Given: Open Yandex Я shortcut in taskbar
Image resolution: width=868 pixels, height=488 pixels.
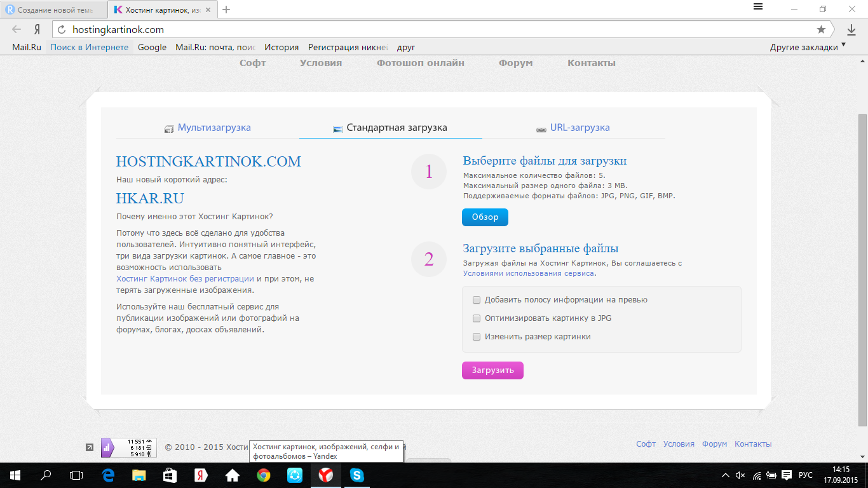Looking at the screenshot, I should 201,475.
